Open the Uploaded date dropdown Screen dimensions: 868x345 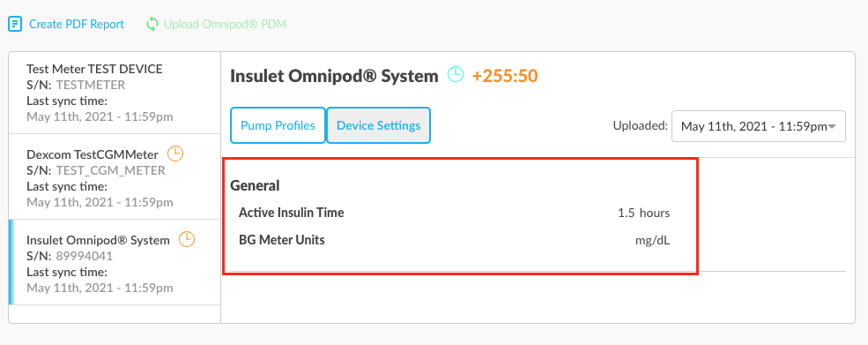759,126
